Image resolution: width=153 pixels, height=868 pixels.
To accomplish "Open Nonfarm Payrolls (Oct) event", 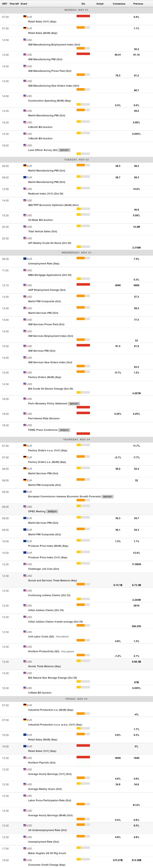I will tap(42, 763).
